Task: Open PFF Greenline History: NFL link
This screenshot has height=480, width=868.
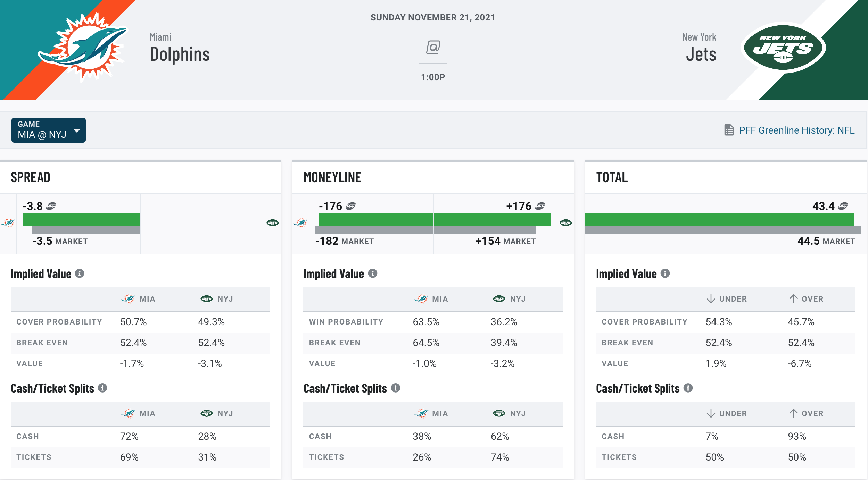Action: [796, 130]
